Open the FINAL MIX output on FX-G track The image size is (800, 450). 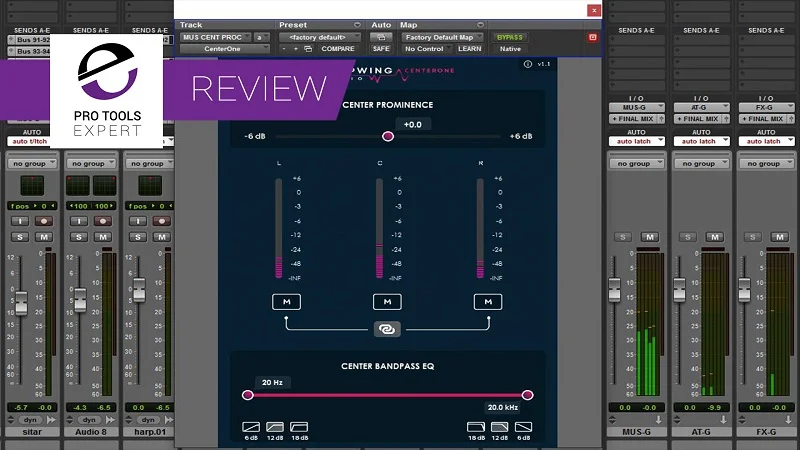pos(762,119)
